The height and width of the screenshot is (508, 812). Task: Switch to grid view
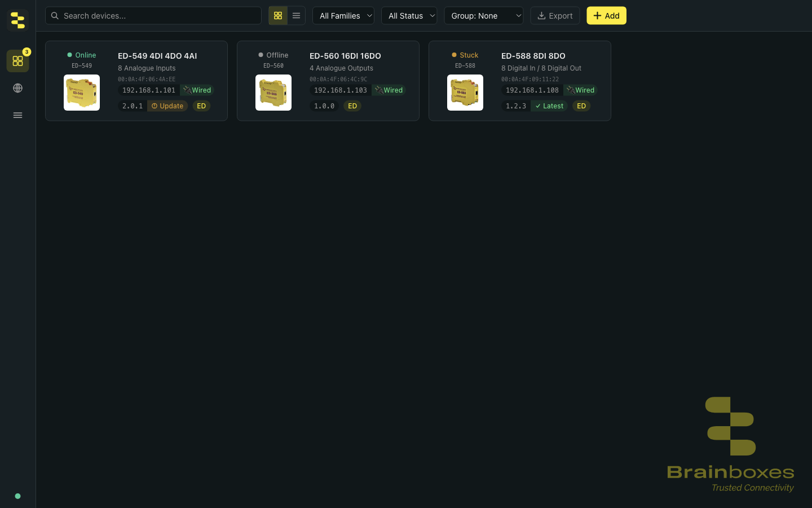[278, 16]
